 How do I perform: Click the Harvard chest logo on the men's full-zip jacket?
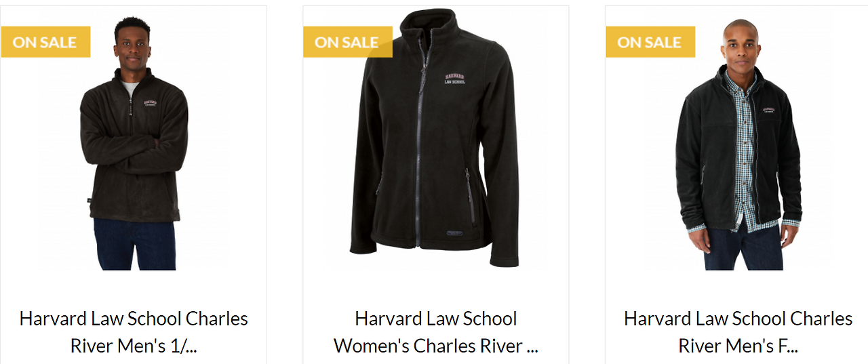pyautogui.click(x=769, y=110)
